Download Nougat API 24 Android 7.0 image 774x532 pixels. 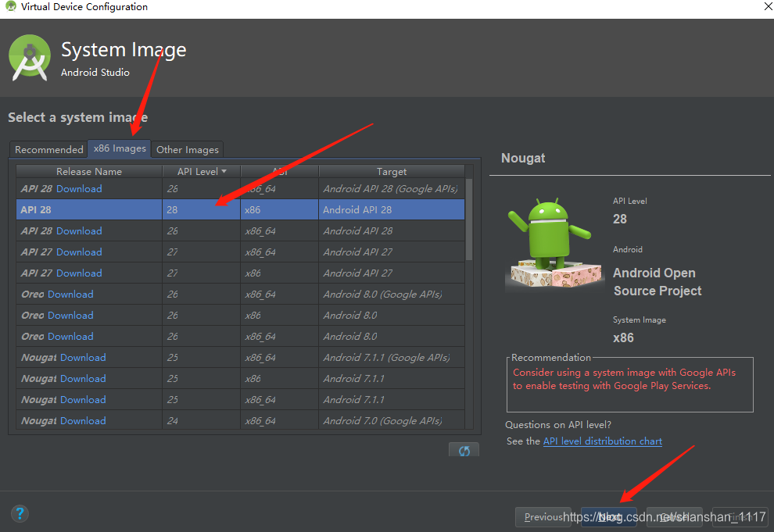click(x=83, y=421)
